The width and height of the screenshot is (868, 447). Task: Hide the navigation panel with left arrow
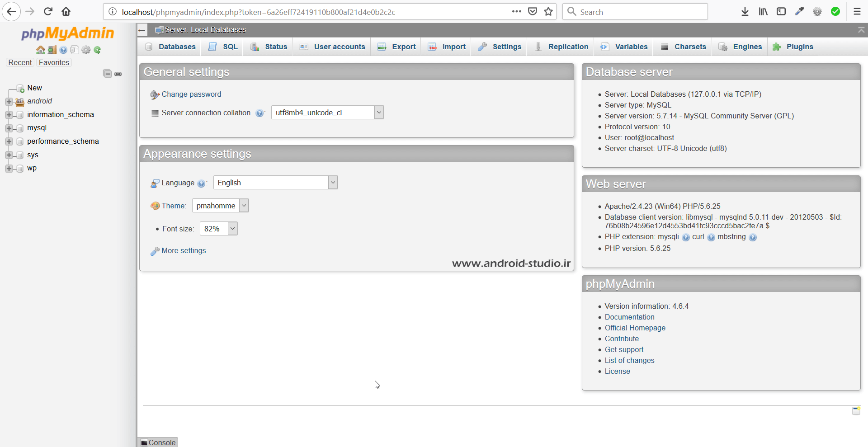pyautogui.click(x=142, y=30)
